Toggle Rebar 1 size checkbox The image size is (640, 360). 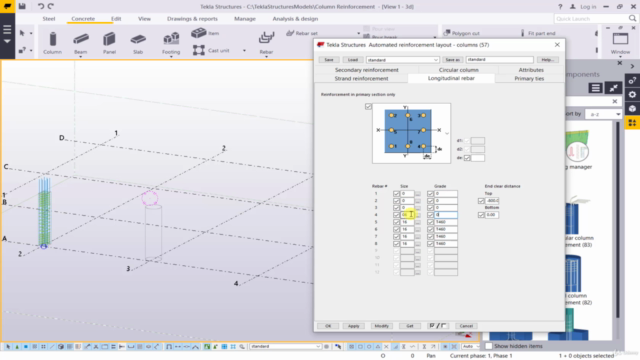click(396, 194)
